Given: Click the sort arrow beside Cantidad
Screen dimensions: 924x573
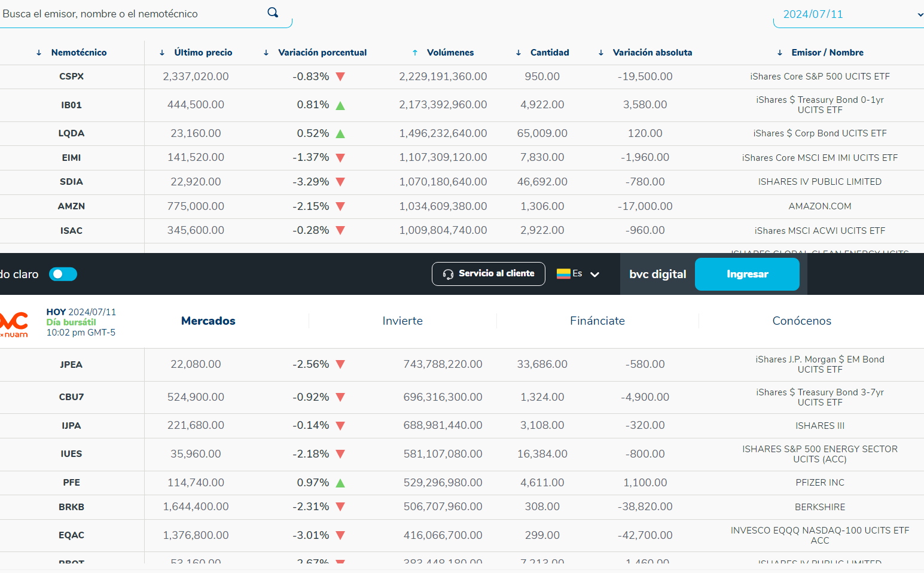Looking at the screenshot, I should coord(519,53).
